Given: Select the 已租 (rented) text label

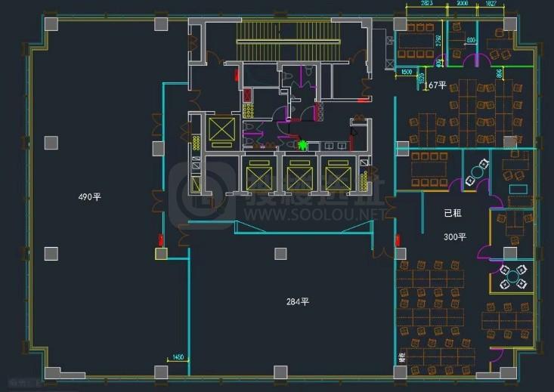Looking at the screenshot, I should click(x=453, y=214).
